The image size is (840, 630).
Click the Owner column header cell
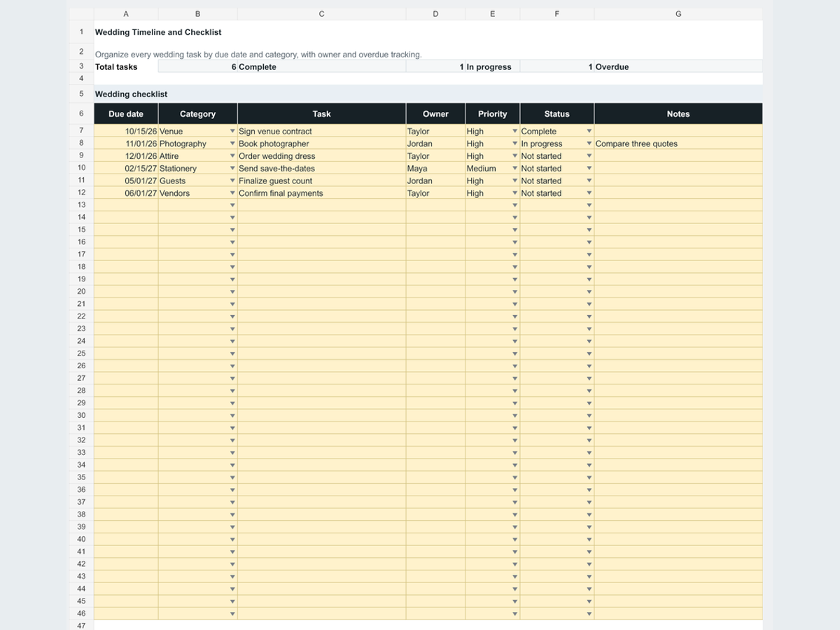pos(435,114)
